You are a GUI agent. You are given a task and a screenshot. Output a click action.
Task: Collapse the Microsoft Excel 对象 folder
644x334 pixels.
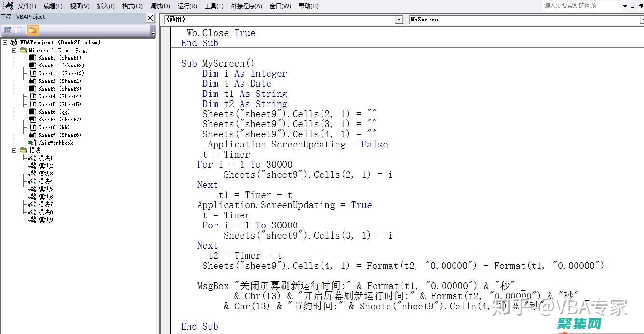coord(14,50)
